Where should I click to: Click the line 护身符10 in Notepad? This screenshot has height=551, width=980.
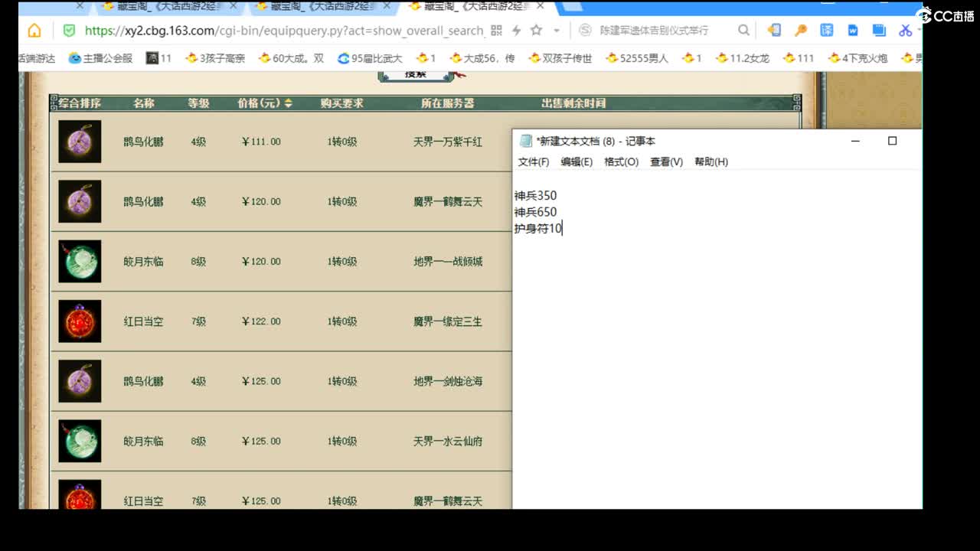click(x=538, y=228)
